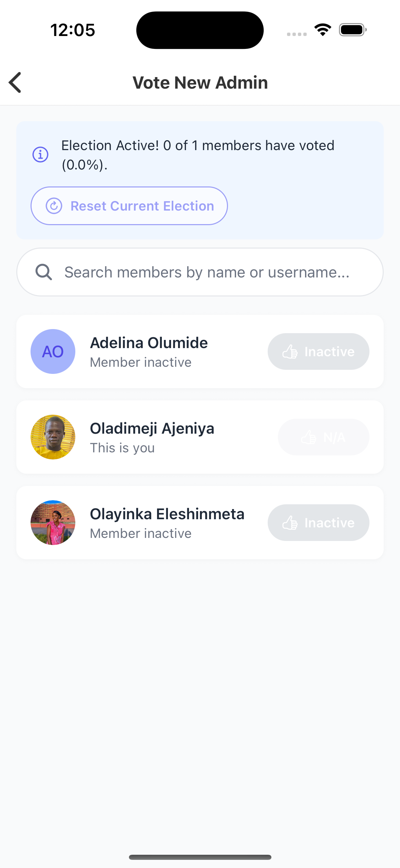This screenshot has width=400, height=868.
Task: Click the info icon in election banner
Action: [40, 155]
